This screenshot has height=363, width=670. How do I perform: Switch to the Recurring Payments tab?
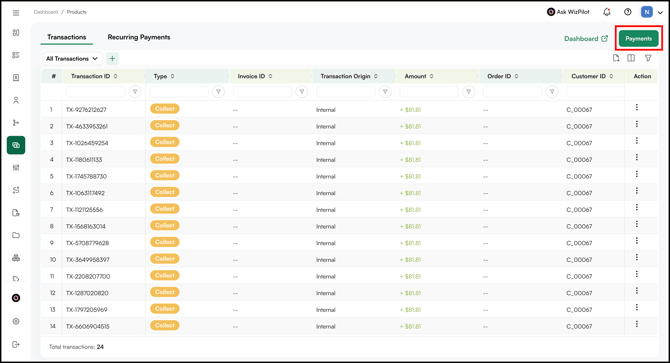click(139, 37)
